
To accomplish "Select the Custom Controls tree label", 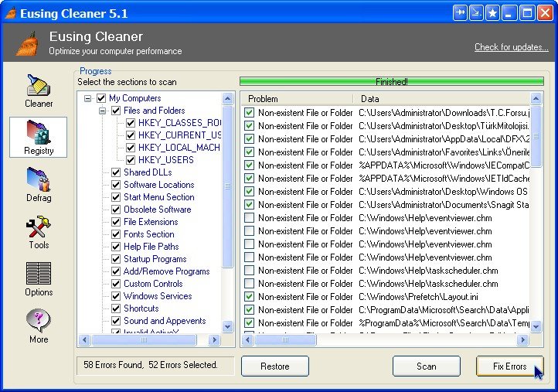I will 153,284.
